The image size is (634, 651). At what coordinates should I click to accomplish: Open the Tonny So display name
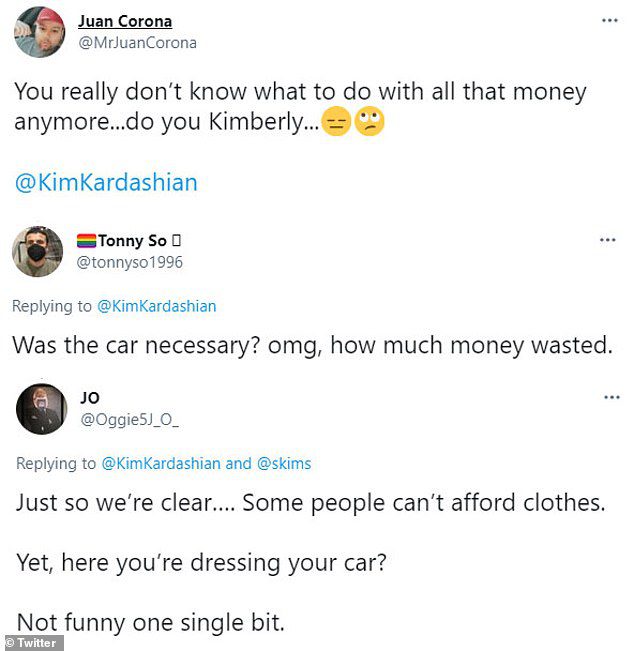click(x=132, y=240)
